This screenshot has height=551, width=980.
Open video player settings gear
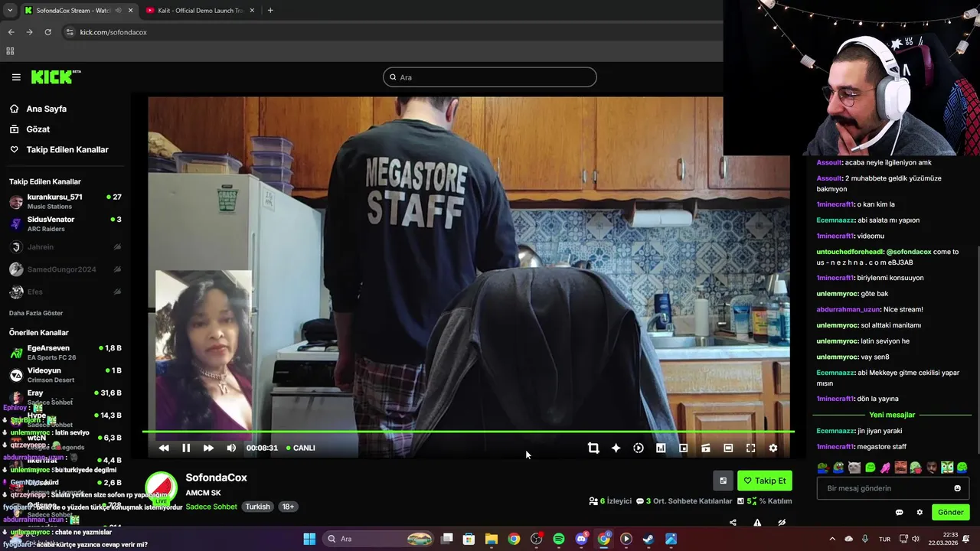click(773, 448)
